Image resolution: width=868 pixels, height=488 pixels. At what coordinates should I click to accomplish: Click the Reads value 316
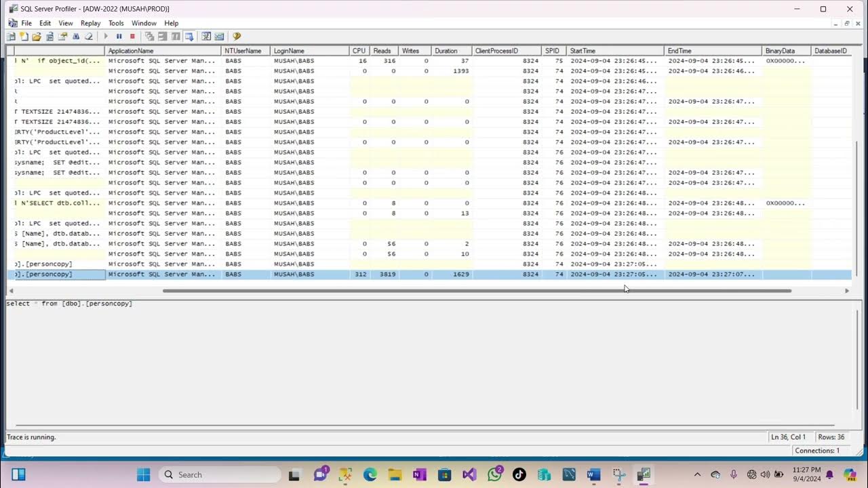click(x=389, y=61)
